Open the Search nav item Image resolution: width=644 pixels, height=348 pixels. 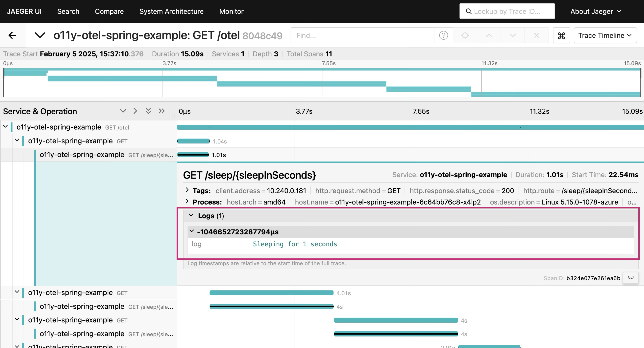[68, 11]
